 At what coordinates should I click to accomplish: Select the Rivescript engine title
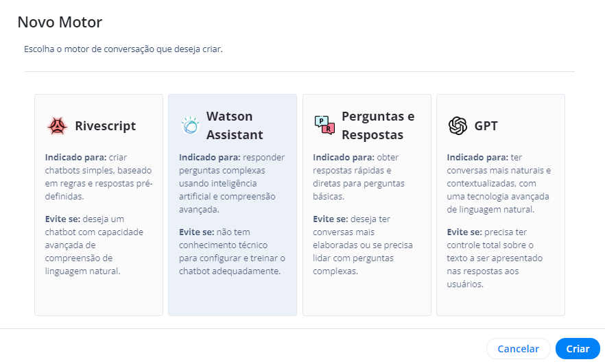coord(106,125)
